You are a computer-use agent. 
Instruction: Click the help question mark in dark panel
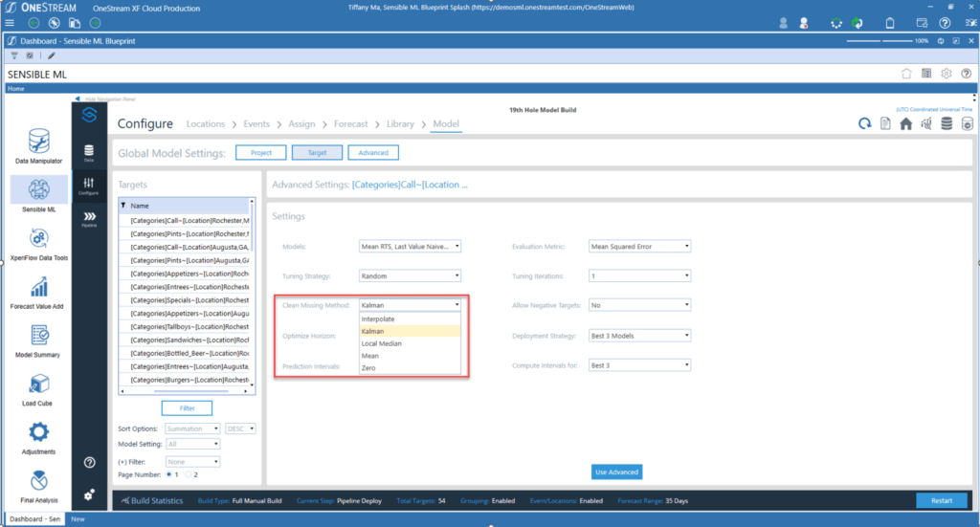[x=89, y=462]
